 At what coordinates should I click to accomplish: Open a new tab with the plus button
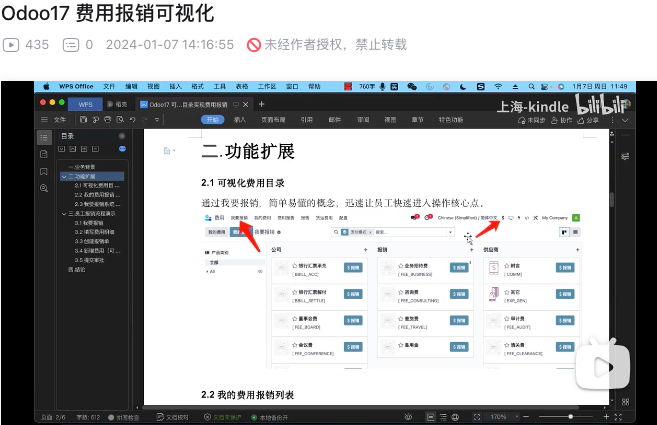pyautogui.click(x=261, y=104)
